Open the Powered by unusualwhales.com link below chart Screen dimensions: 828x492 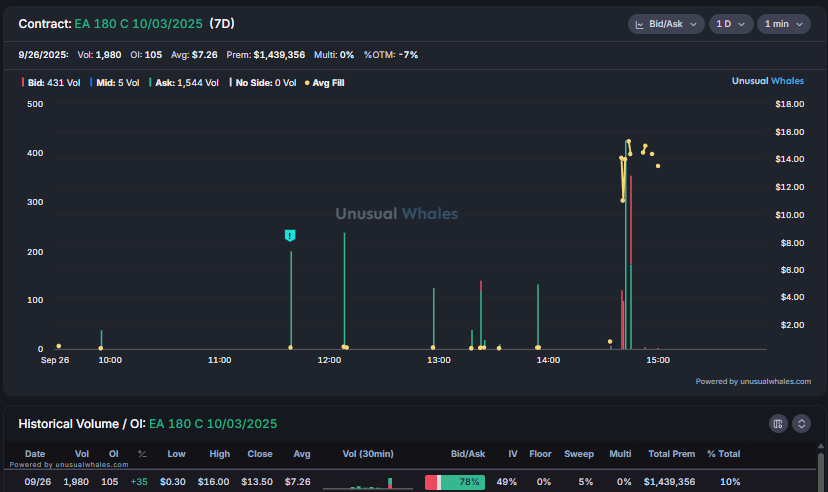[x=753, y=381]
